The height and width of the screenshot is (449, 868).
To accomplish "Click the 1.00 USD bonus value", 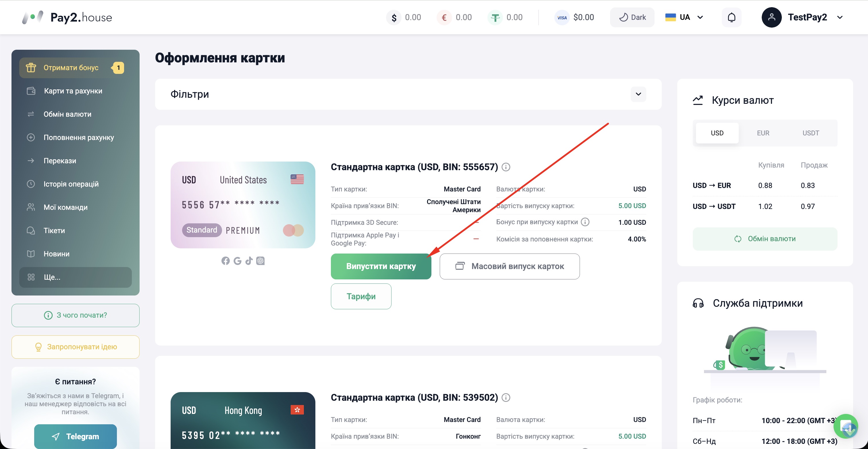I will point(632,222).
